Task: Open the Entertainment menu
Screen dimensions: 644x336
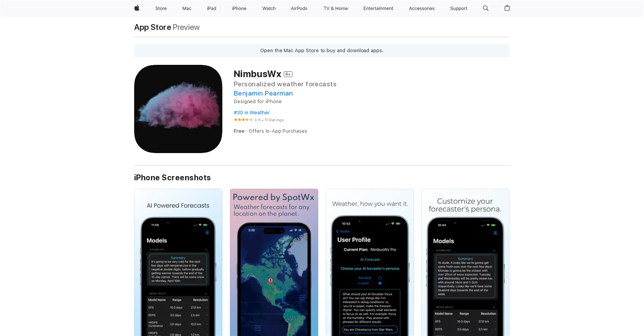Action: coord(378,8)
